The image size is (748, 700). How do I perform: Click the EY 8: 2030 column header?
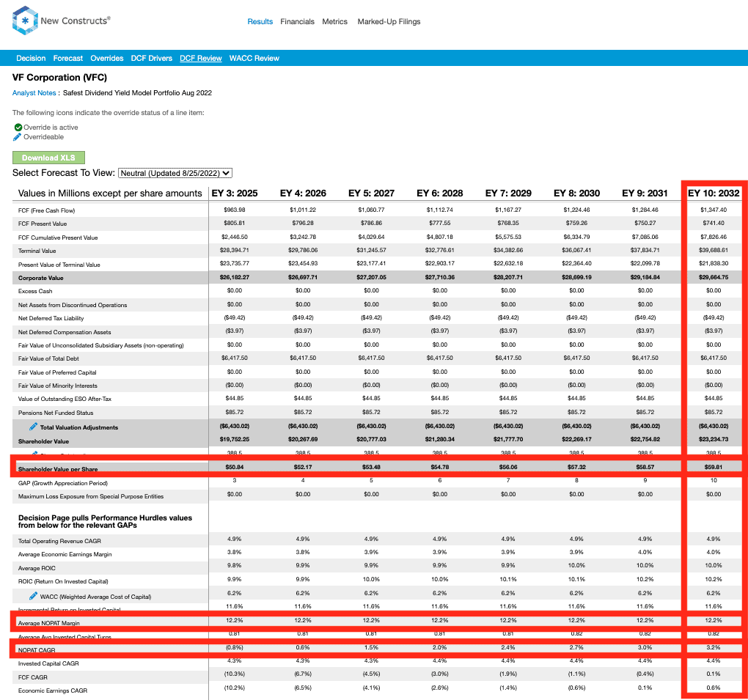576,193
